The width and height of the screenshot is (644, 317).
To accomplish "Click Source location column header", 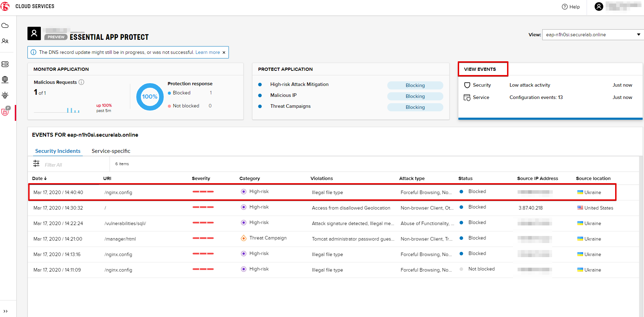I will (x=593, y=178).
